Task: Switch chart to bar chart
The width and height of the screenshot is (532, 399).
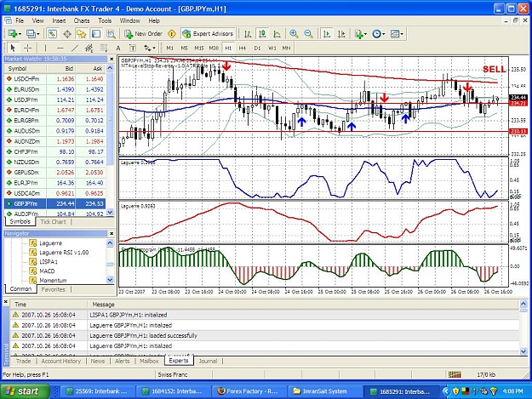Action: coord(248,34)
